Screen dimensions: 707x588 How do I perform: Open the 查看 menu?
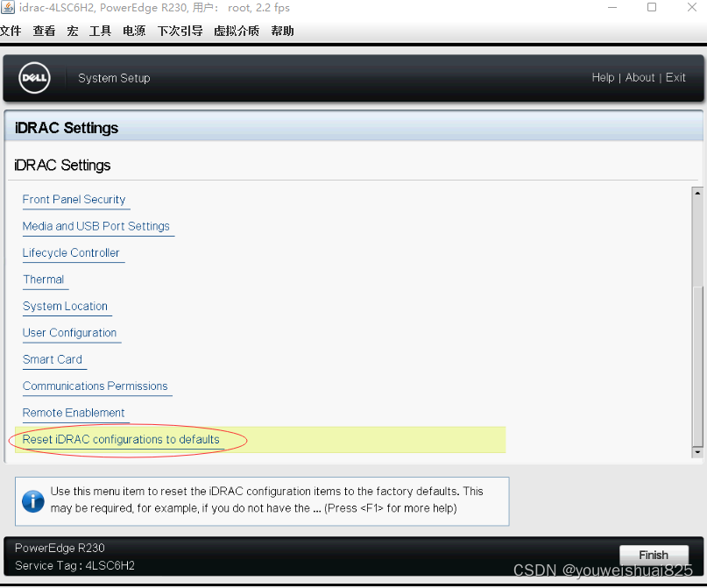point(44,32)
